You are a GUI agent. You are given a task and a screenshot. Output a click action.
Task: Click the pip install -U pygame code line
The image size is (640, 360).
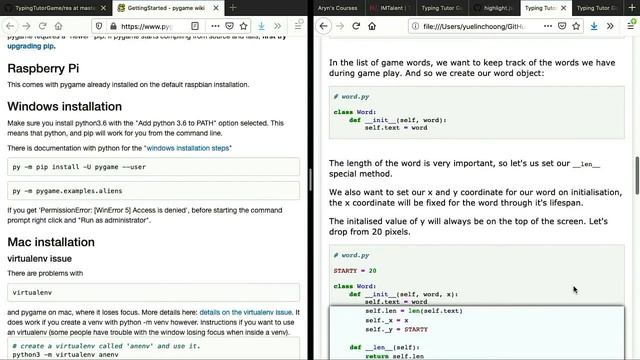(x=153, y=167)
